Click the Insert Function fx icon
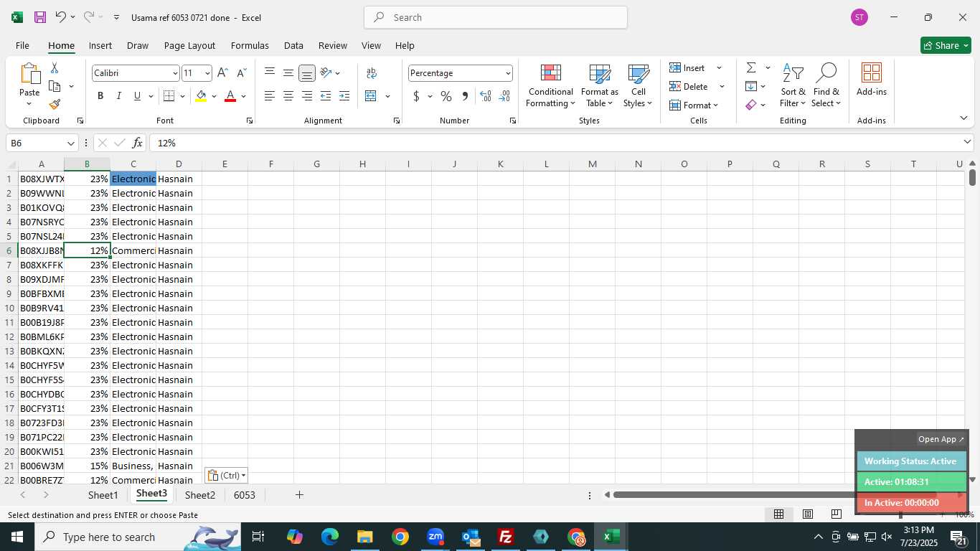This screenshot has height=551, width=980. click(138, 143)
